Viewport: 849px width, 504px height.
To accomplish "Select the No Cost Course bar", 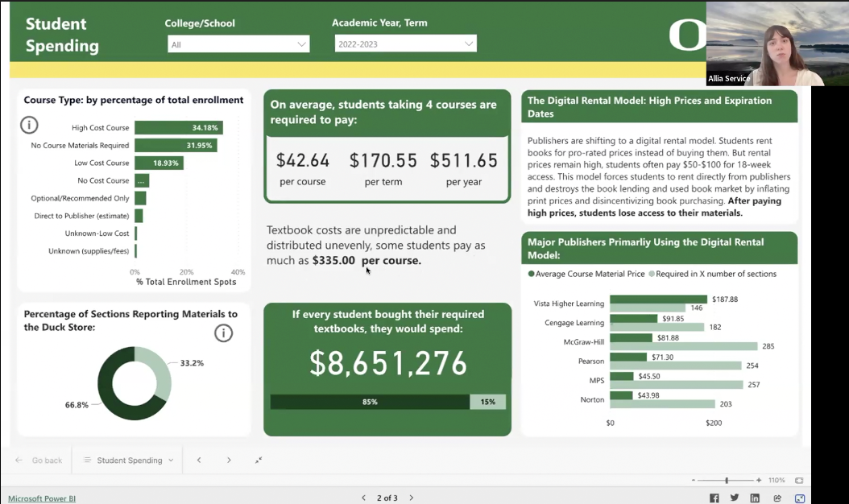I will coord(142,180).
